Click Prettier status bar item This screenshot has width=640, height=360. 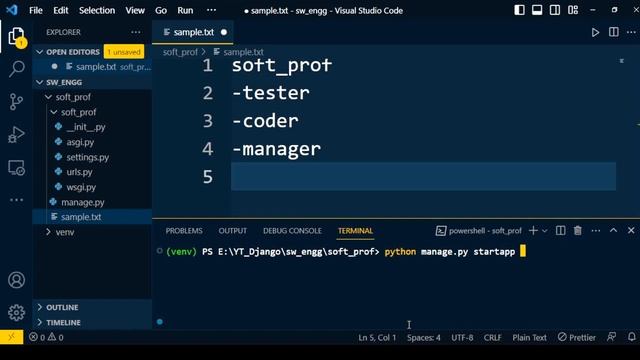[577, 338]
